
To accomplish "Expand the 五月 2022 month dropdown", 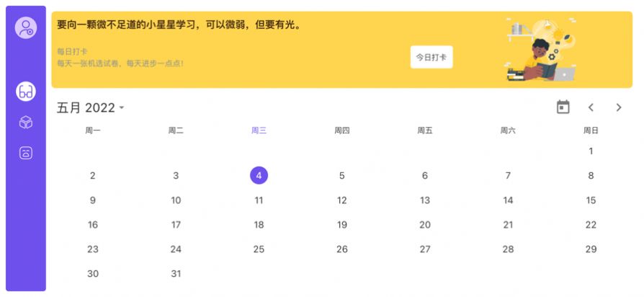I will point(91,108).
